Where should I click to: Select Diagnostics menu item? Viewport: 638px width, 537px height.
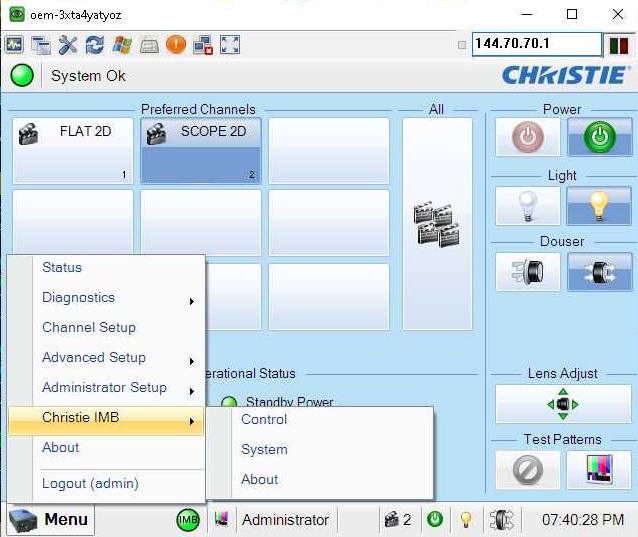click(x=106, y=298)
